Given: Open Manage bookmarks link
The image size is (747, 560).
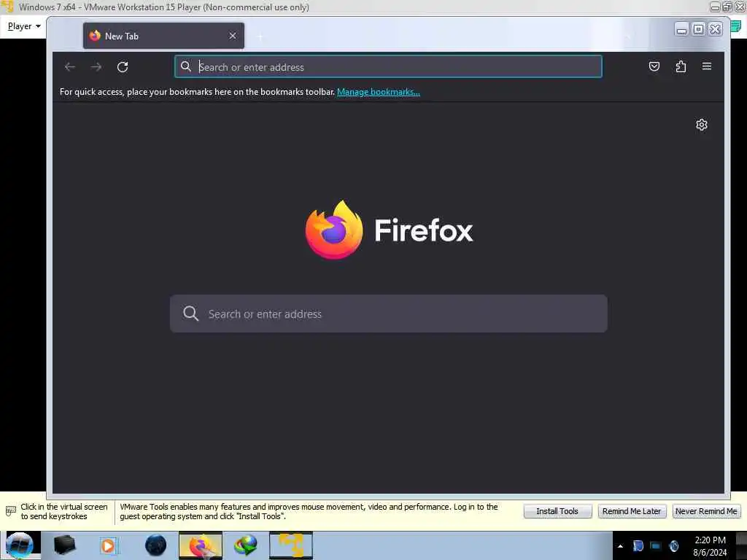Looking at the screenshot, I should (x=379, y=92).
